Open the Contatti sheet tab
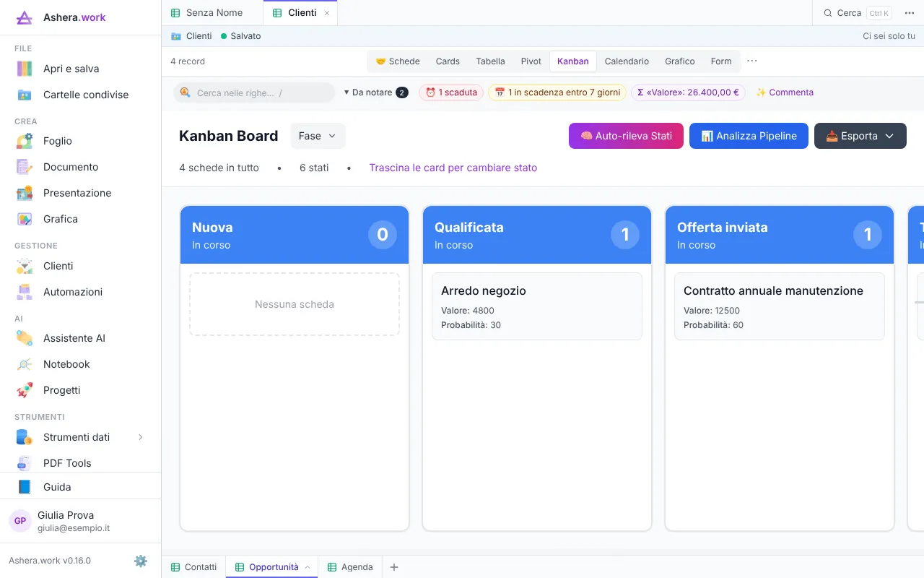Screen dimensions: 924x578 pyautogui.click(x=193, y=567)
